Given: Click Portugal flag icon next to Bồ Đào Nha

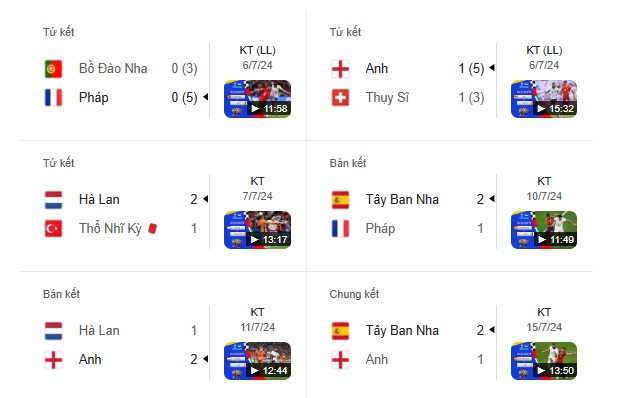Looking at the screenshot, I should [53, 69].
